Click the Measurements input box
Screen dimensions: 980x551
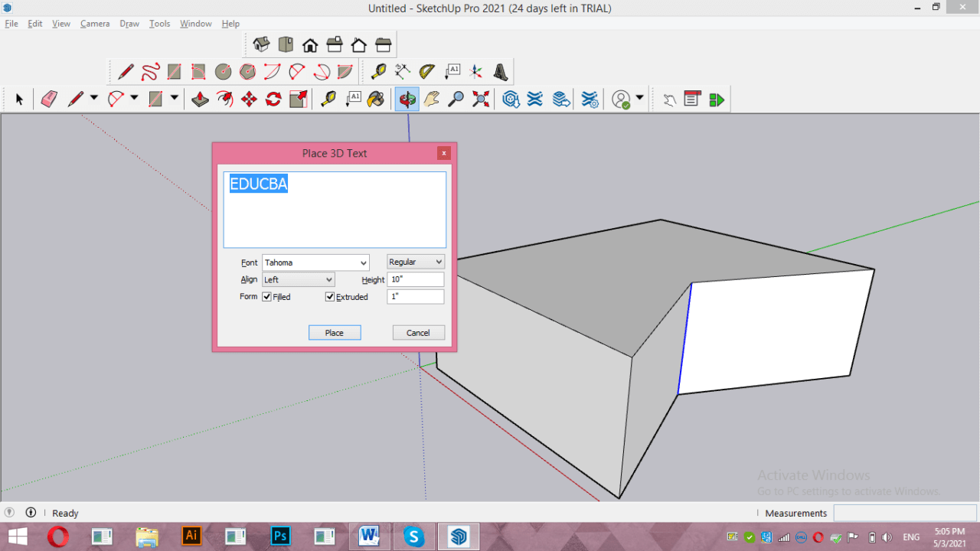[905, 513]
